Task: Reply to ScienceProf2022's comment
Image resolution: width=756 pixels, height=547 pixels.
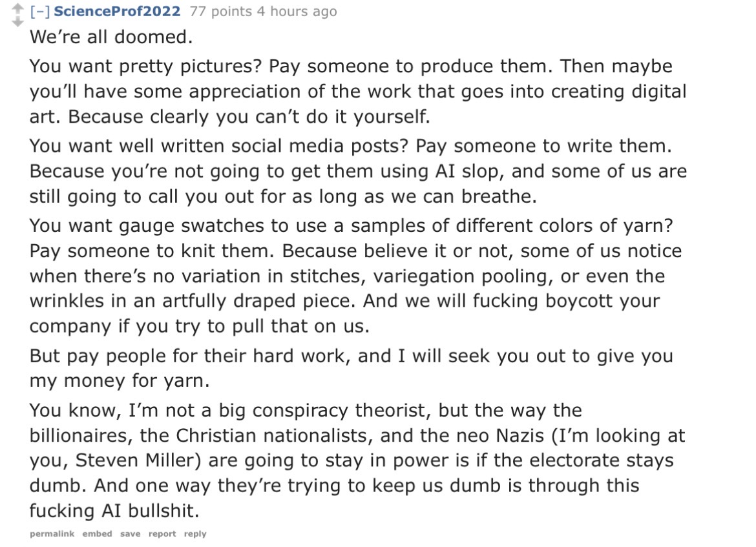Action: tap(194, 533)
